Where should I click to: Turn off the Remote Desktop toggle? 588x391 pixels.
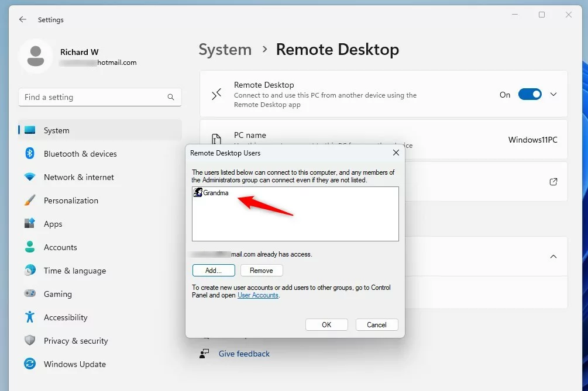(x=530, y=94)
